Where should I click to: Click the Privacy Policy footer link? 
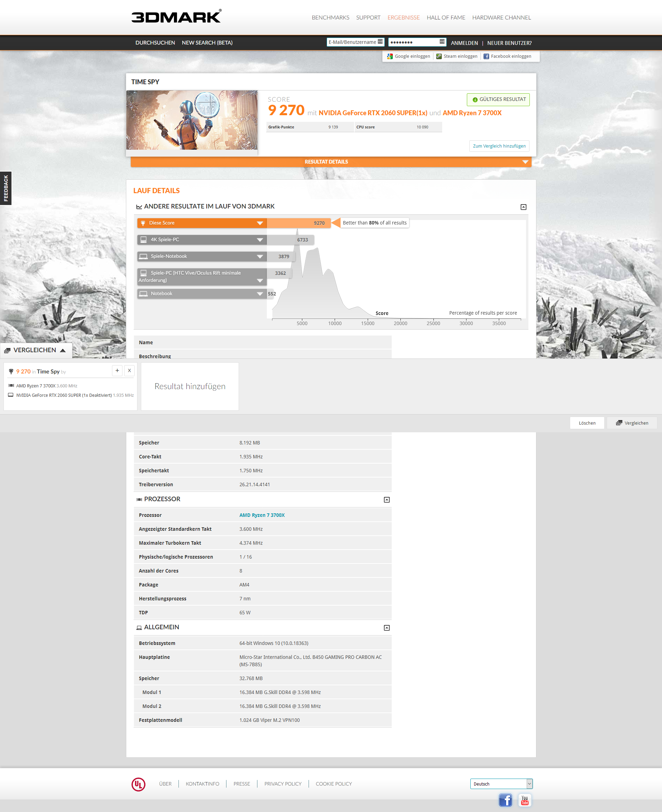coord(283,784)
